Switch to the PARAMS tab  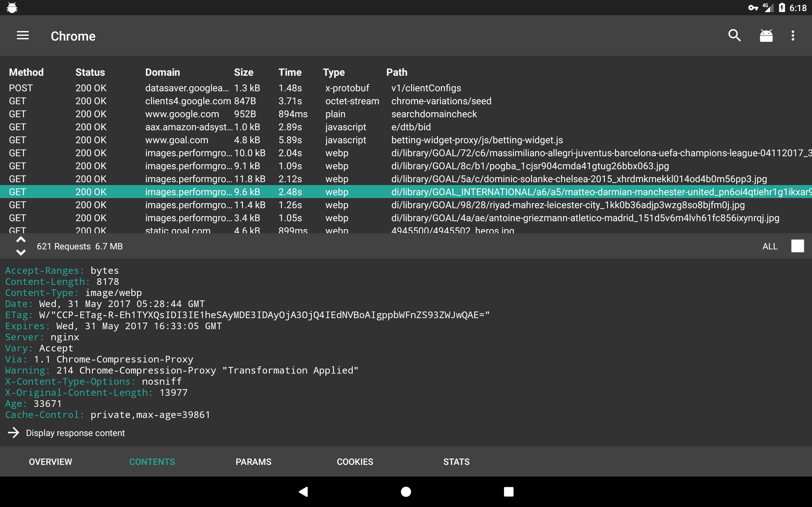click(253, 462)
